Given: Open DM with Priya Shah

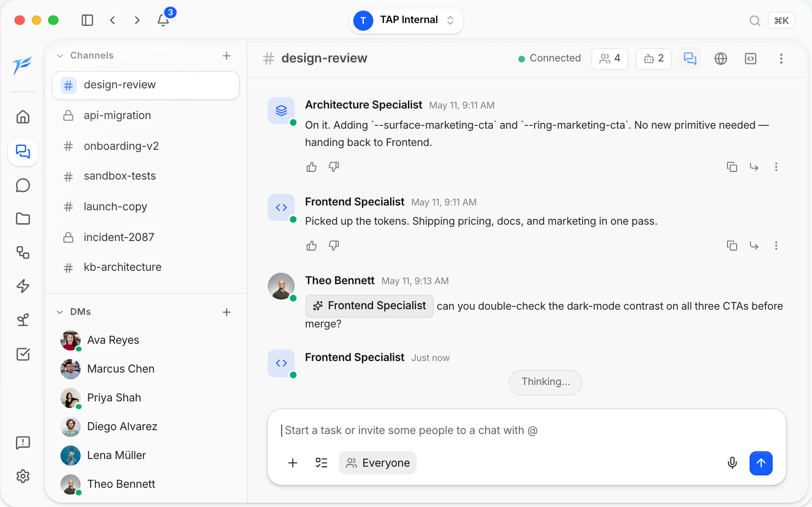Looking at the screenshot, I should click(x=146, y=398).
